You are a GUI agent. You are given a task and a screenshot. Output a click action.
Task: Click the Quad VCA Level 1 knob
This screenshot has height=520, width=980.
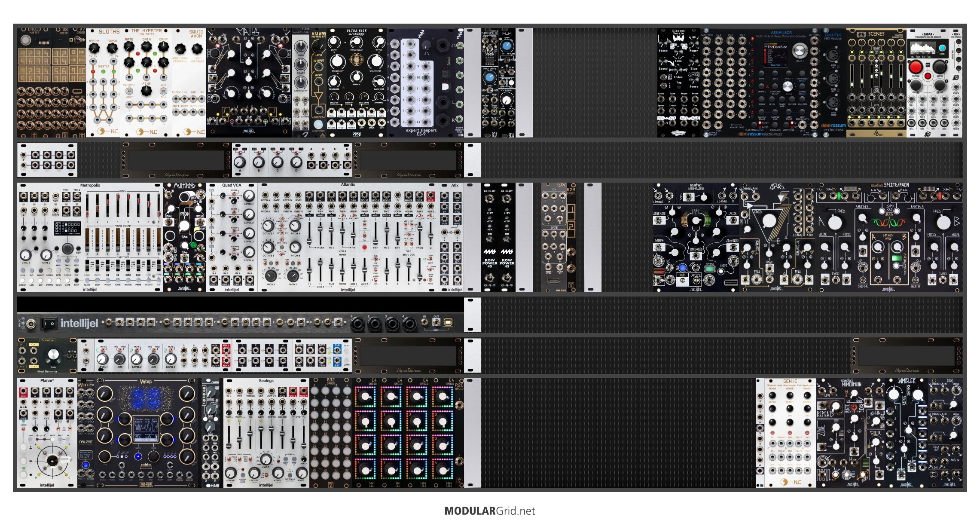tap(248, 196)
